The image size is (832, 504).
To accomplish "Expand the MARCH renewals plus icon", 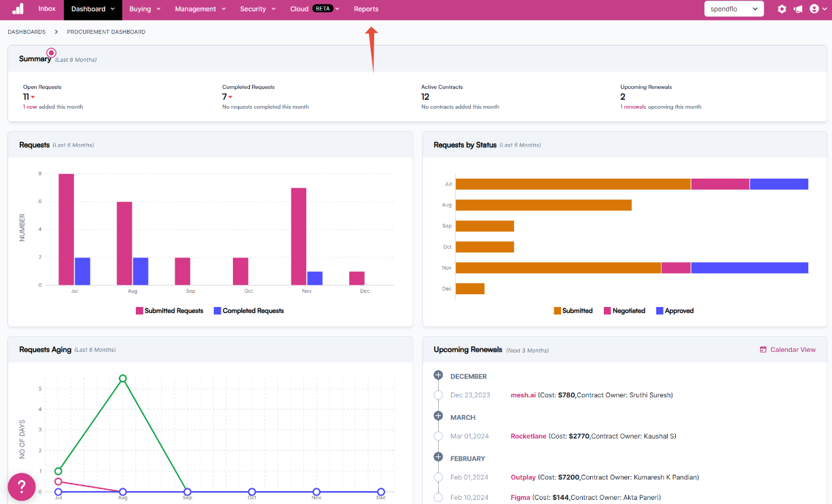I will [438, 416].
